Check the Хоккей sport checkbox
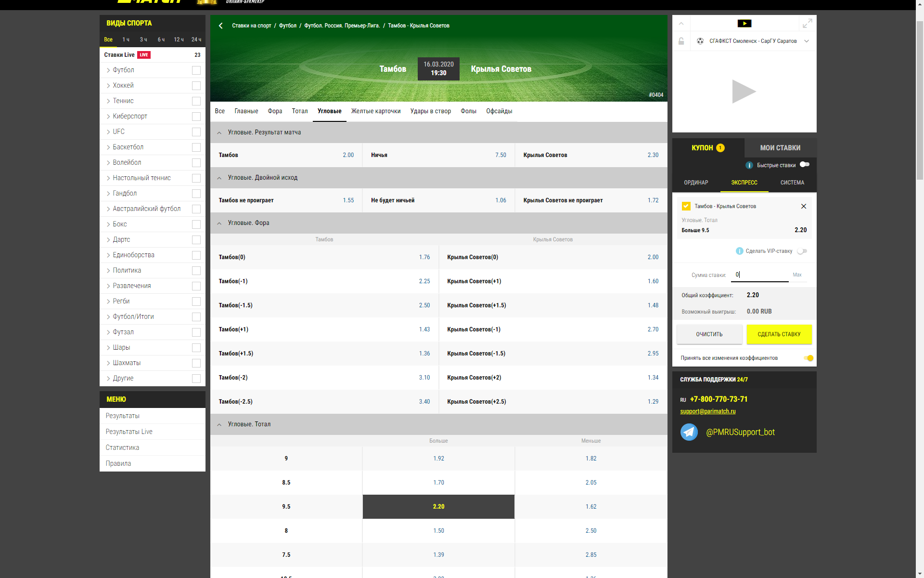924x578 pixels. [196, 86]
